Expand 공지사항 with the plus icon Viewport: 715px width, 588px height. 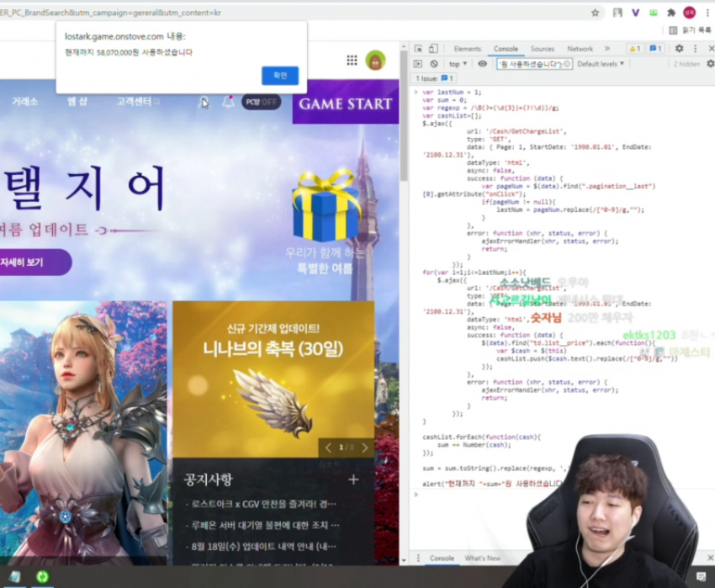pyautogui.click(x=353, y=479)
